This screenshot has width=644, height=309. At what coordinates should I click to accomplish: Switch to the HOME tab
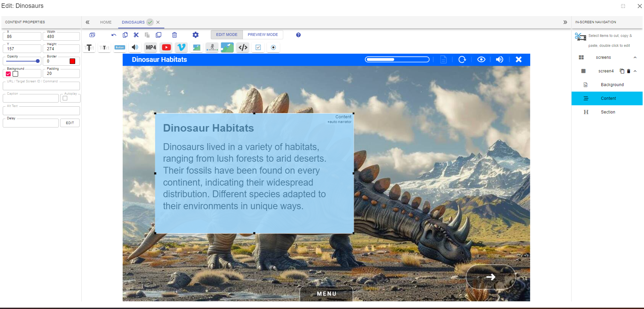point(106,22)
